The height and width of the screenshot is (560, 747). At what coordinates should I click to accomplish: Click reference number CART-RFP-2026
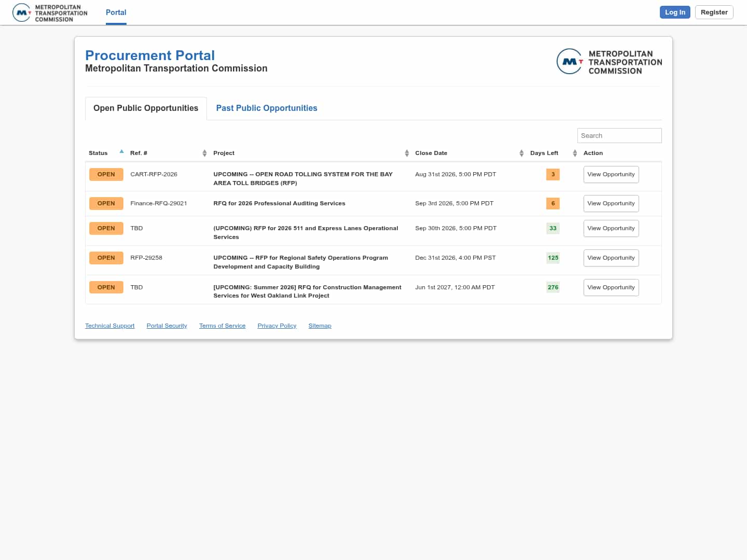click(x=154, y=175)
